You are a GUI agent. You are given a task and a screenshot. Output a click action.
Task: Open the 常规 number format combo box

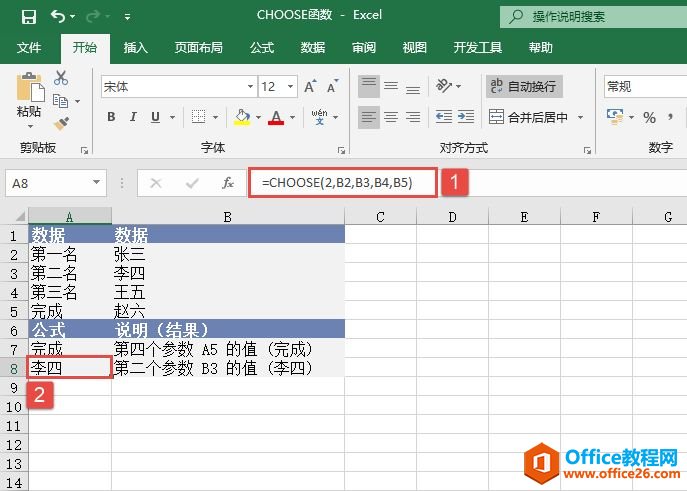[x=645, y=86]
